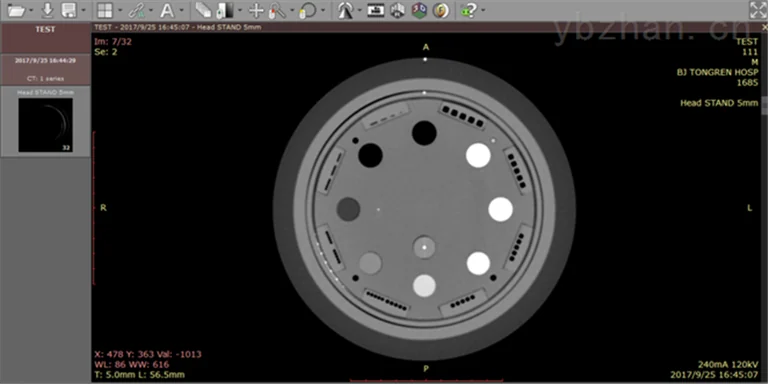This screenshot has width=768, height=384.
Task: Click the window level contrast icon
Action: tap(225, 10)
